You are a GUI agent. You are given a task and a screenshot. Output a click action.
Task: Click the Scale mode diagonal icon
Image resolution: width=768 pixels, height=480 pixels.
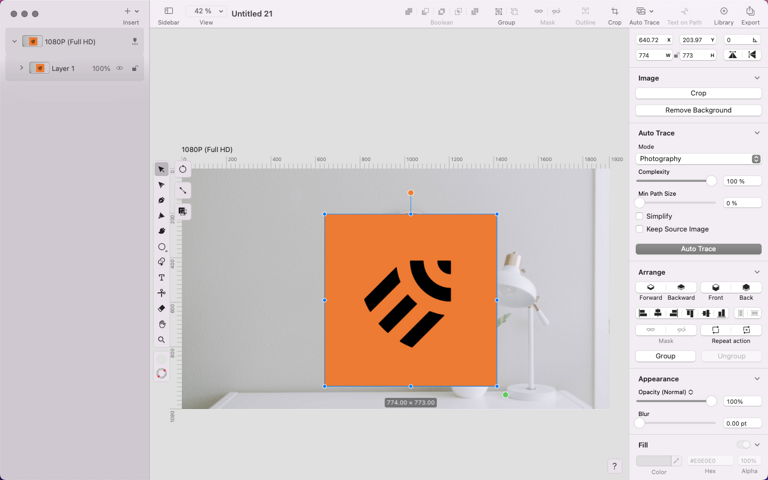click(x=183, y=191)
